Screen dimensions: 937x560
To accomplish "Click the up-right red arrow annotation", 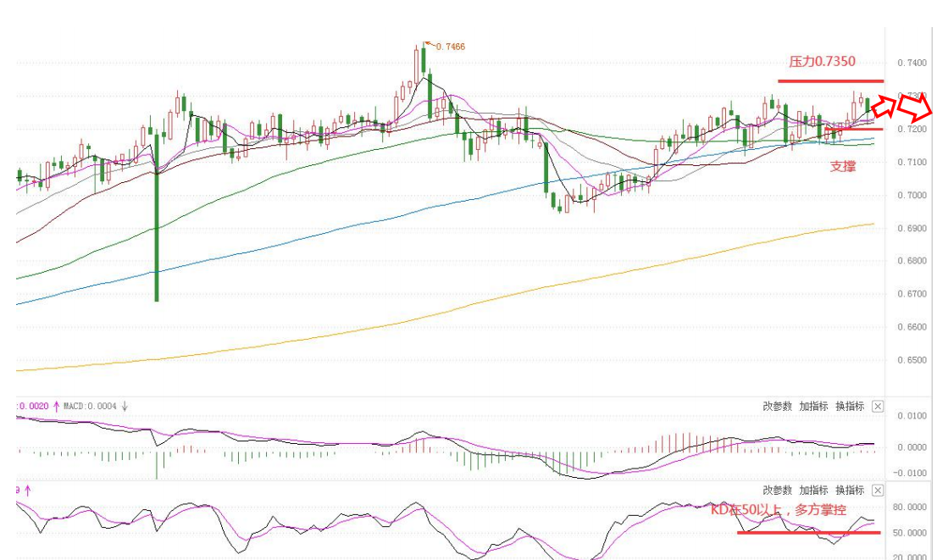I will [x=884, y=106].
